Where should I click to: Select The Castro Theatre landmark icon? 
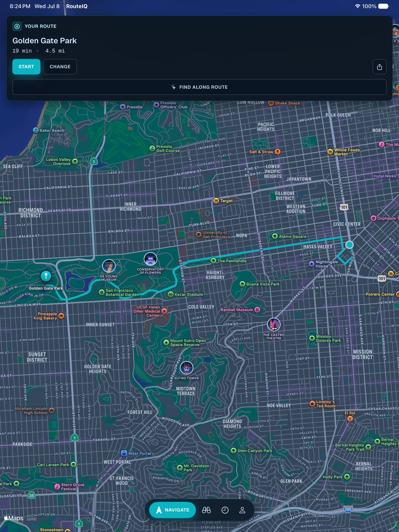pos(274,324)
